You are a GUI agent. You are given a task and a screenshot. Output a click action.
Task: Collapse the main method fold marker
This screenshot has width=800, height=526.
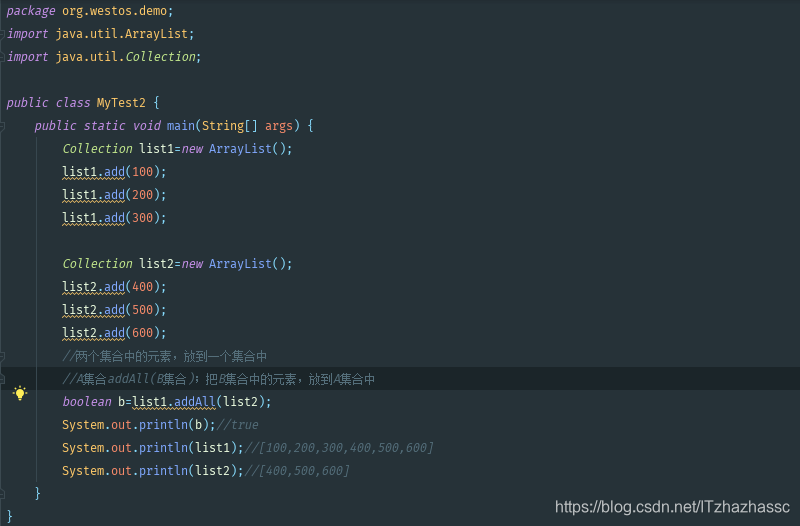click(2, 126)
